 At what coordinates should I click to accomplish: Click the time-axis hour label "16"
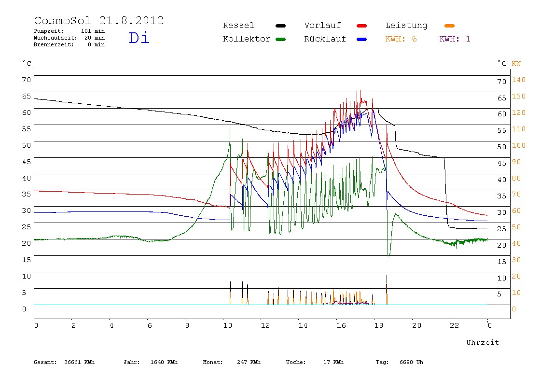[341, 325]
